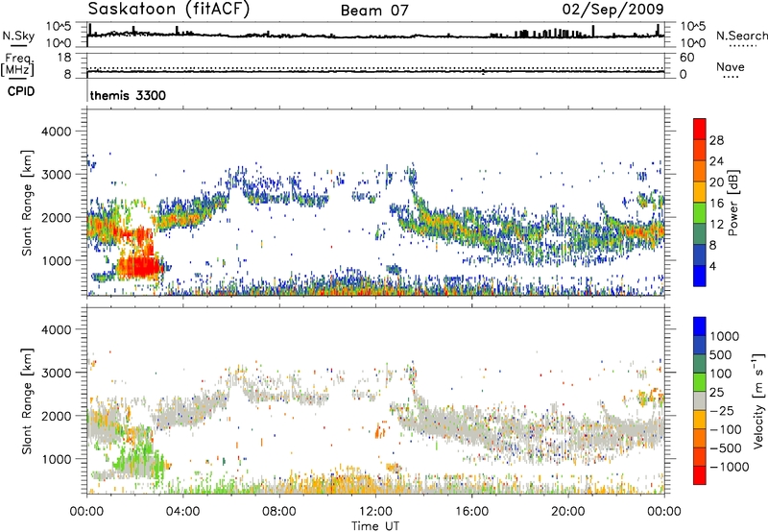
Task: Click the 12:00 time tick label
Action: 375,512
